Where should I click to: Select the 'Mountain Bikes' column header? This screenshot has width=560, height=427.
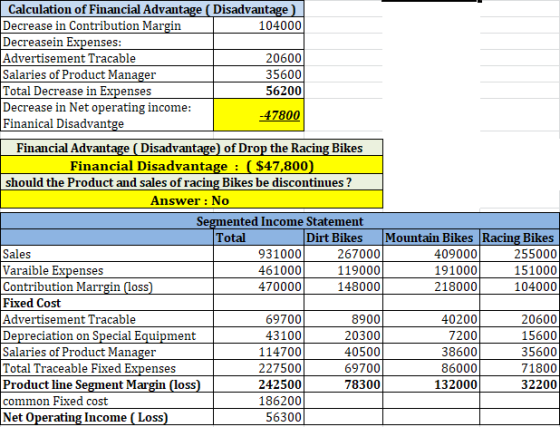(x=431, y=237)
